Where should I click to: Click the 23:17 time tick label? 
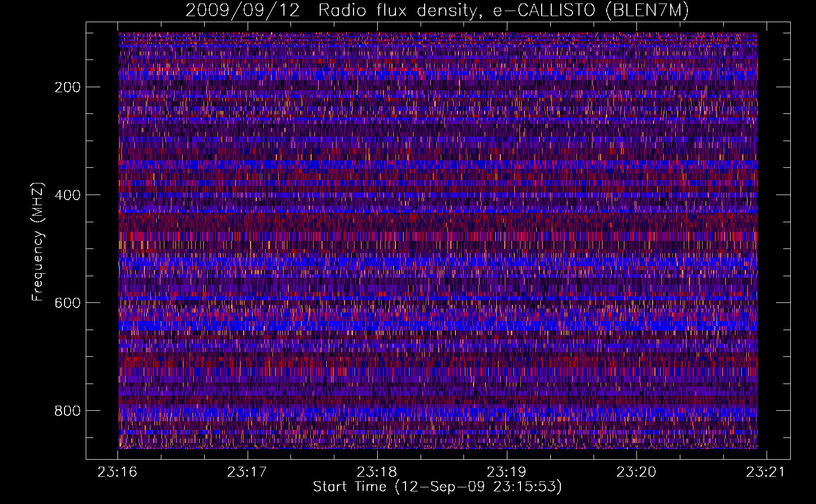tap(247, 472)
